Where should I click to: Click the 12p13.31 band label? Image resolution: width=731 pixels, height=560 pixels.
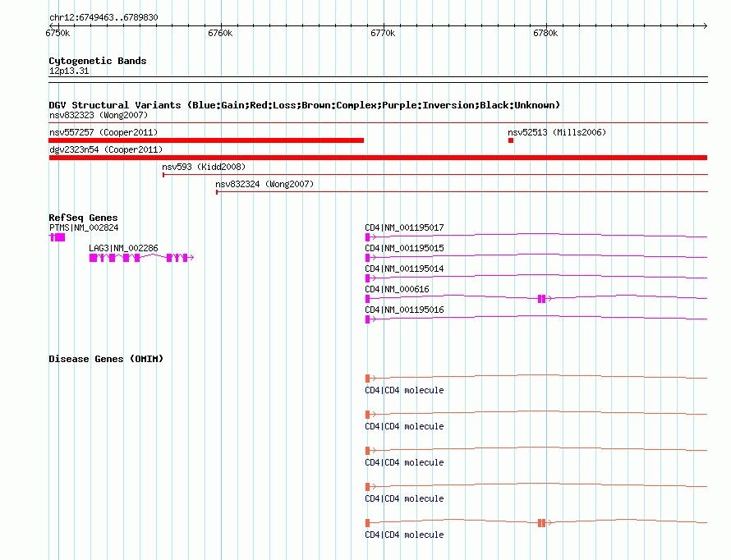coord(69,71)
